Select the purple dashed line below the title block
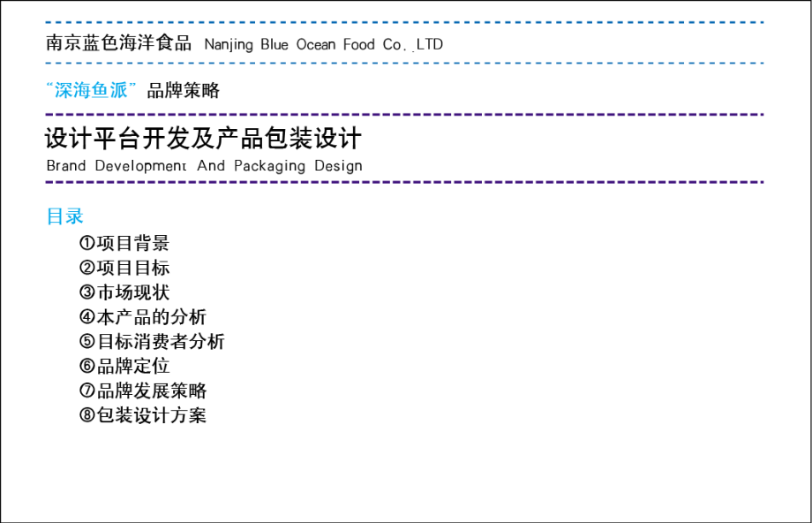Image resolution: width=812 pixels, height=523 pixels. 406,182
